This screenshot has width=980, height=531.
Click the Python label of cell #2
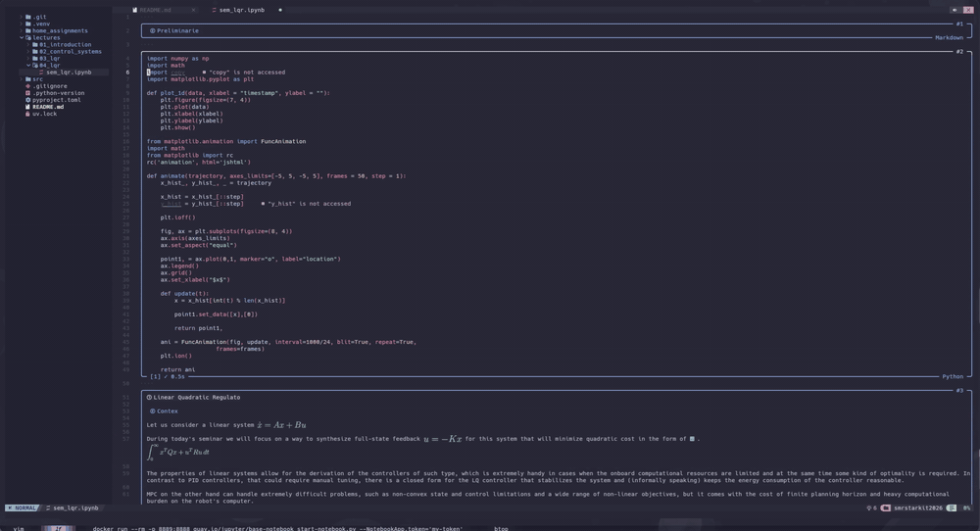pyautogui.click(x=953, y=377)
